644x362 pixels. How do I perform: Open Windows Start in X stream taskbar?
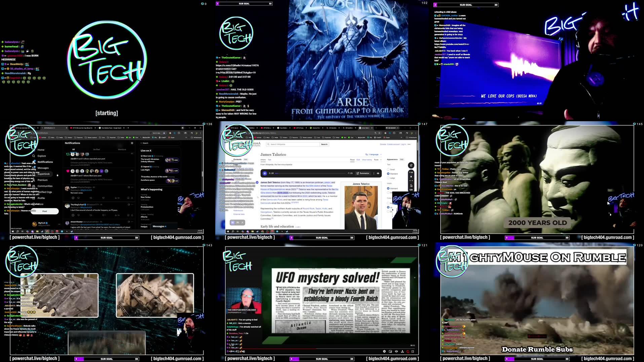pyautogui.click(x=13, y=231)
